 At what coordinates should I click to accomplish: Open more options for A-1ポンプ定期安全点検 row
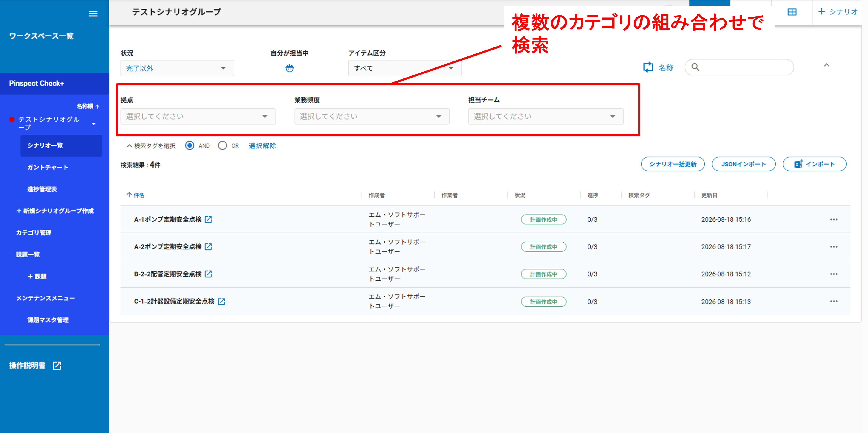(x=834, y=220)
